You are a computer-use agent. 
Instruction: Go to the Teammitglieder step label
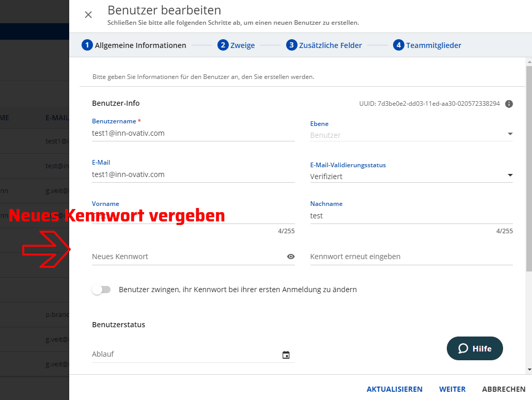(x=433, y=45)
